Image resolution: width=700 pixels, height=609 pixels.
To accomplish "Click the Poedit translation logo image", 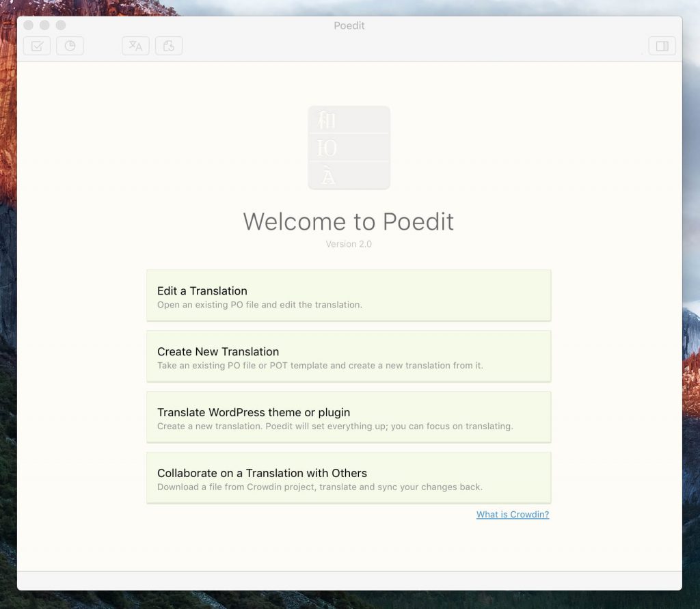I will 349,147.
